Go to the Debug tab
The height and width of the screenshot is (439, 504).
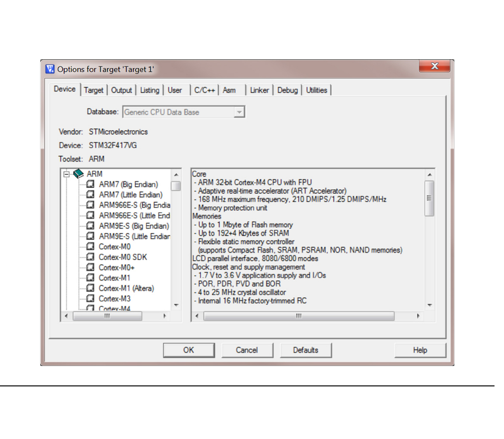tap(288, 90)
